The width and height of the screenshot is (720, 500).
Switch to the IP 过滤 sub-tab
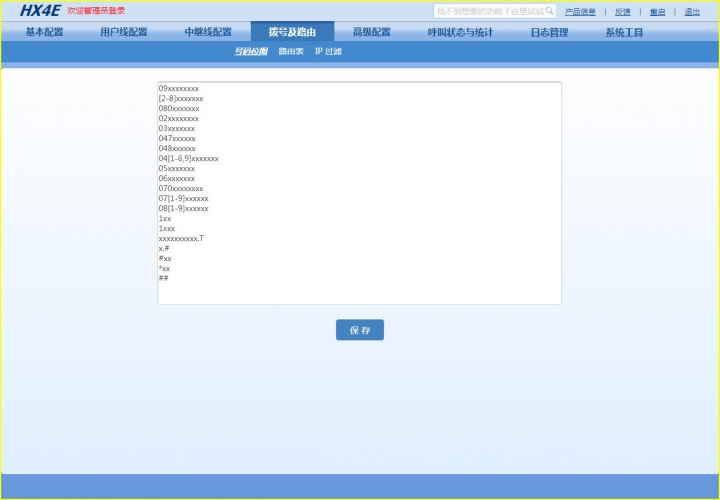coord(328,51)
